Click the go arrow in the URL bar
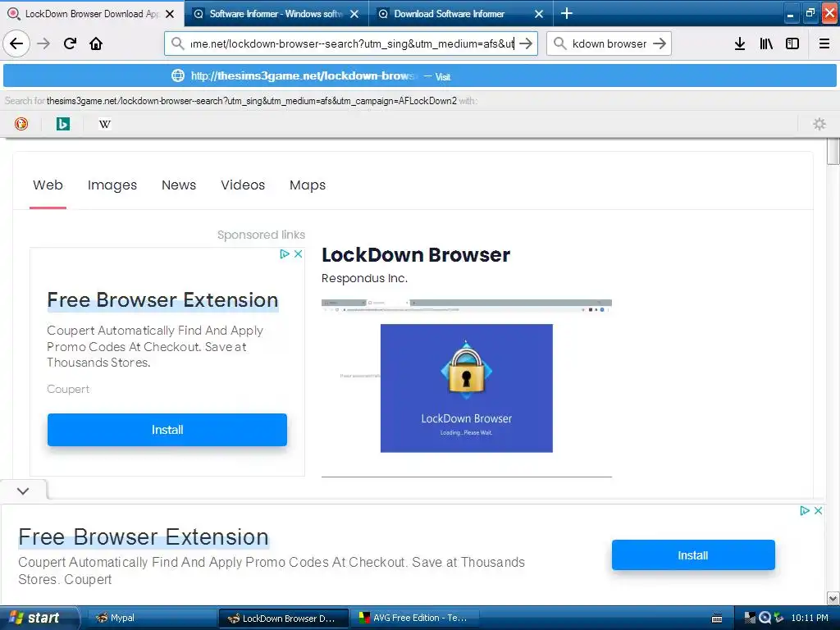Screen dimensions: 840x630 point(526,43)
